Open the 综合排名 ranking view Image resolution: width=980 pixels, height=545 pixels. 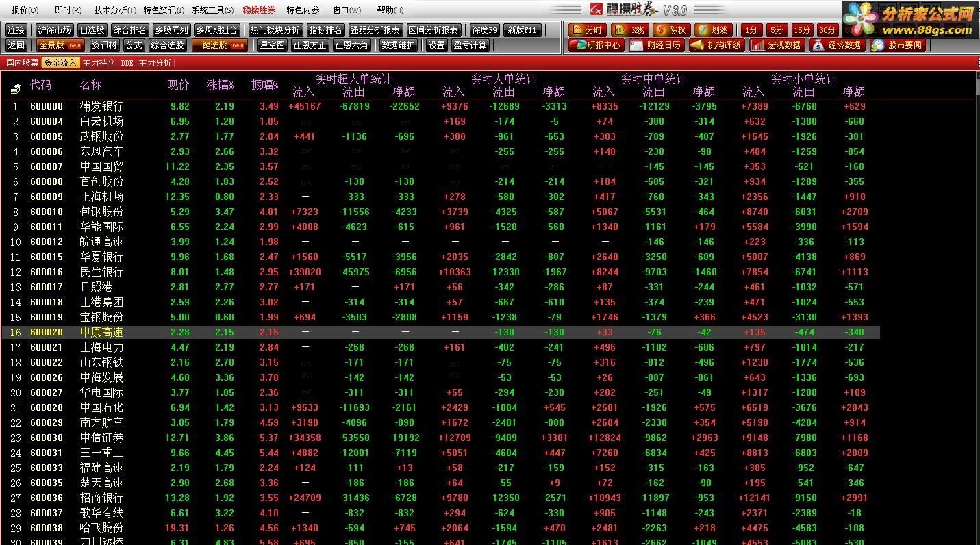[130, 30]
